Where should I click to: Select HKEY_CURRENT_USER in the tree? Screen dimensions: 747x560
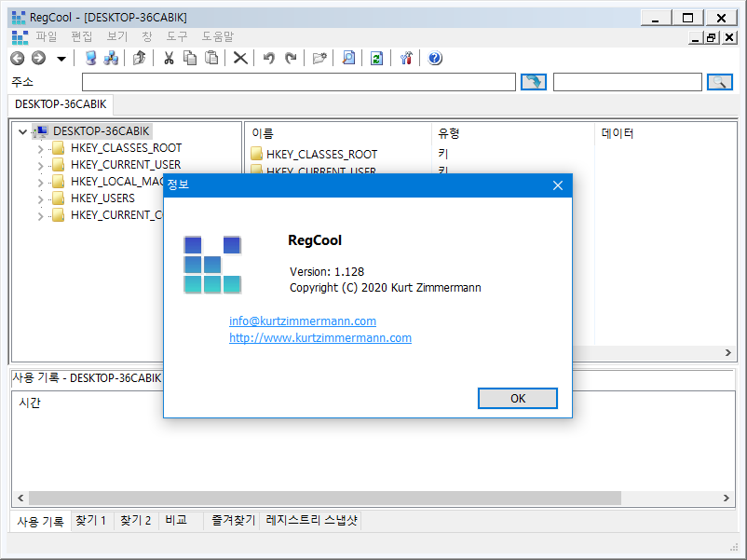[126, 164]
